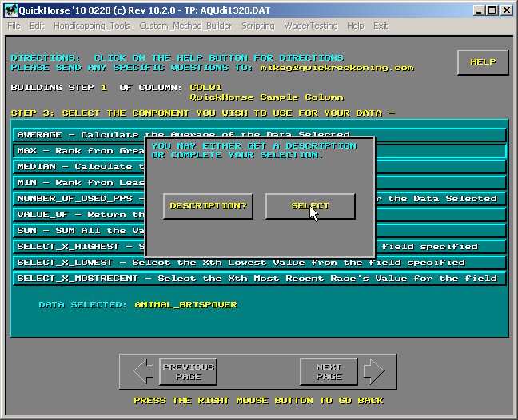This screenshot has height=420, width=518.
Task: Click the DESCRIPTION? button in dialog
Action: (x=208, y=206)
